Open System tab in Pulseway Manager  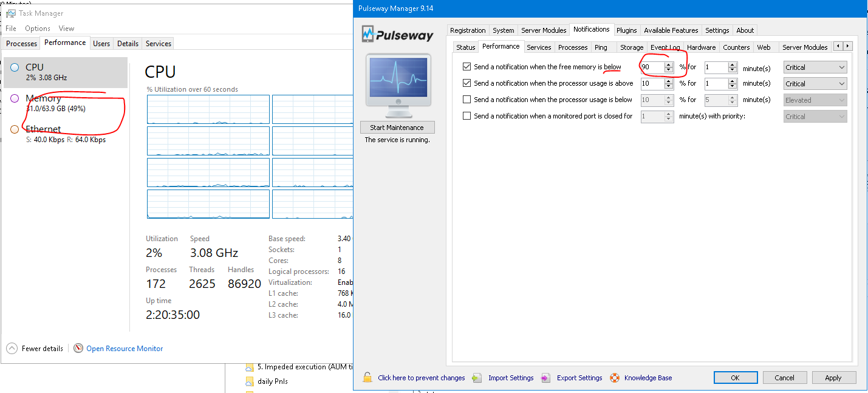[504, 30]
